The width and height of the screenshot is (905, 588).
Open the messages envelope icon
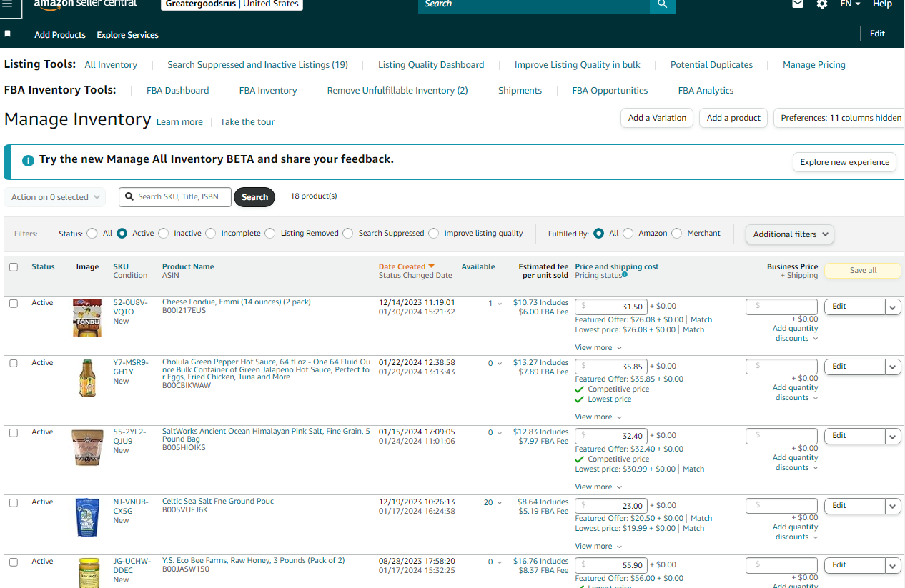798,4
